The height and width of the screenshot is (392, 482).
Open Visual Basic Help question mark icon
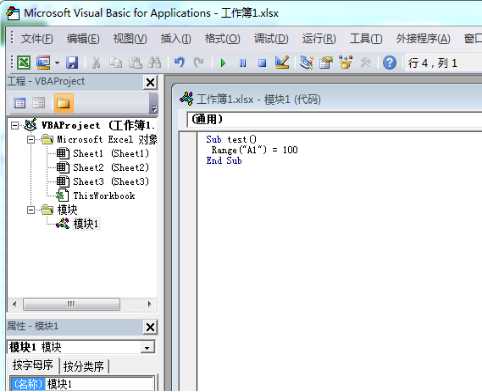click(390, 63)
